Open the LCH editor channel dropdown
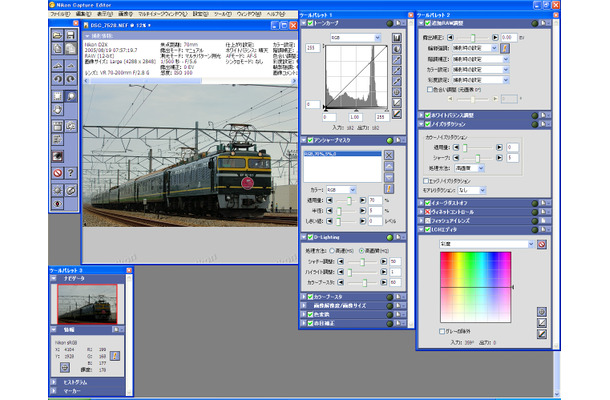This screenshot has width=610, height=400. [487, 244]
